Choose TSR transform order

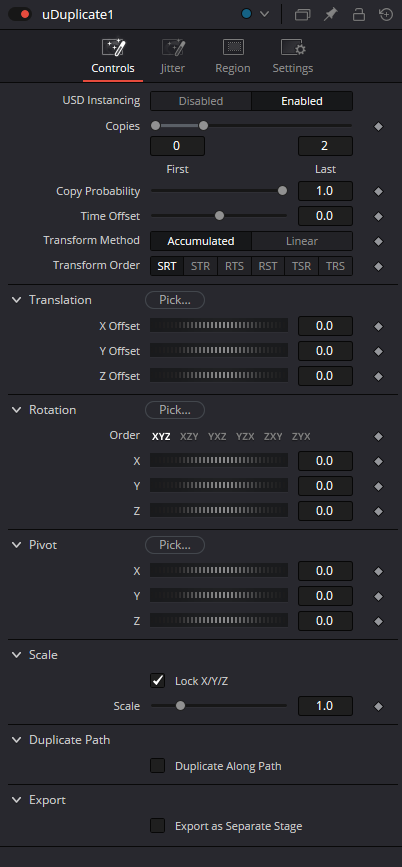click(x=301, y=266)
